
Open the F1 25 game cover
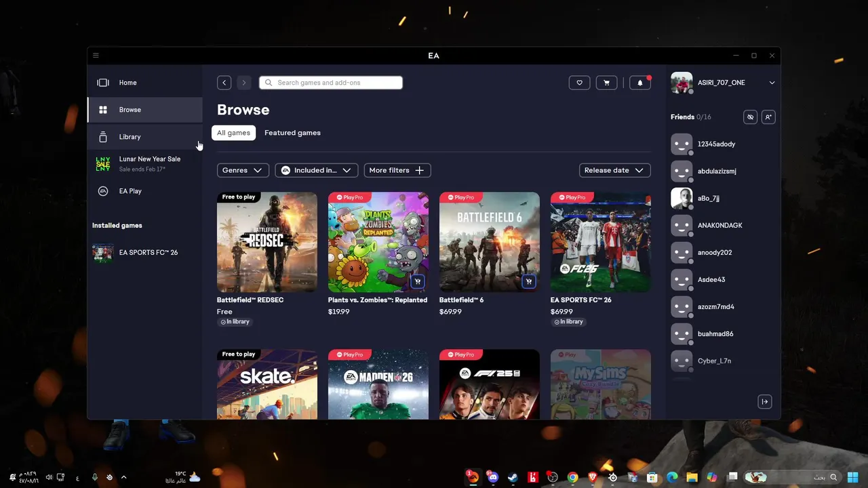click(490, 384)
